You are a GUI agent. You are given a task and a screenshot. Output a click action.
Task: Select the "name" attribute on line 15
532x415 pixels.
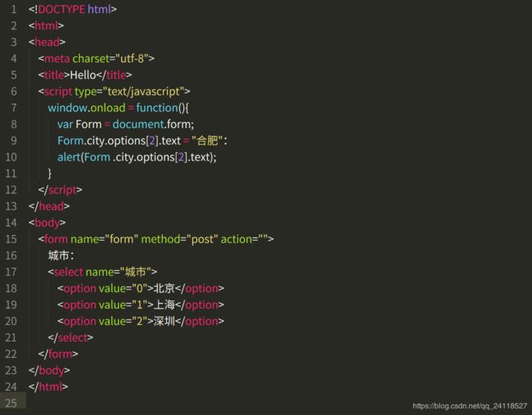tap(84, 239)
